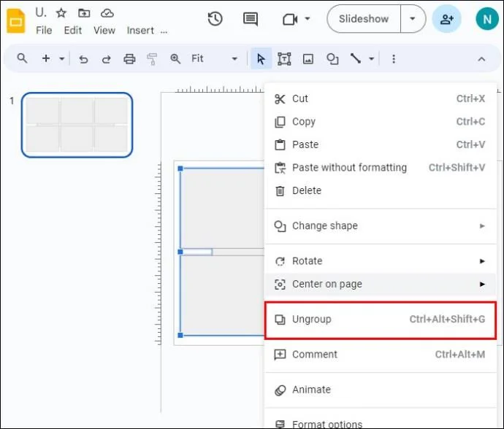Open the N account avatar
The height and width of the screenshot is (429, 504).
(487, 19)
